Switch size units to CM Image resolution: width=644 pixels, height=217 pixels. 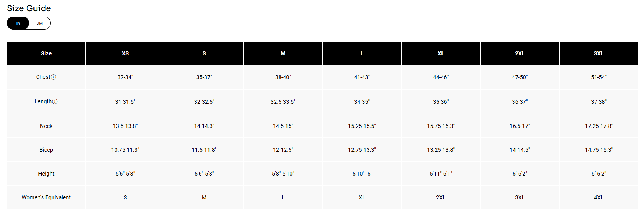[x=40, y=23]
